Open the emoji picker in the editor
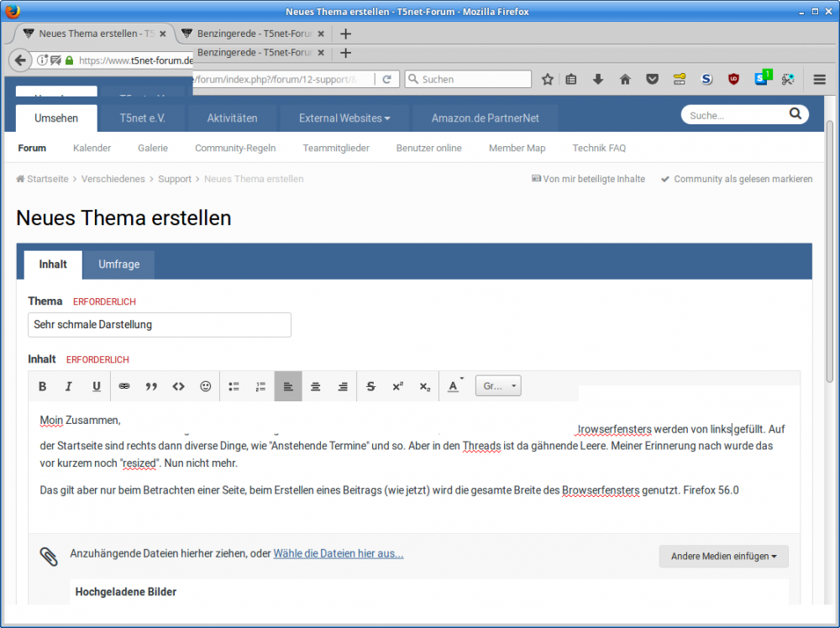The width and height of the screenshot is (840, 628). 206,386
